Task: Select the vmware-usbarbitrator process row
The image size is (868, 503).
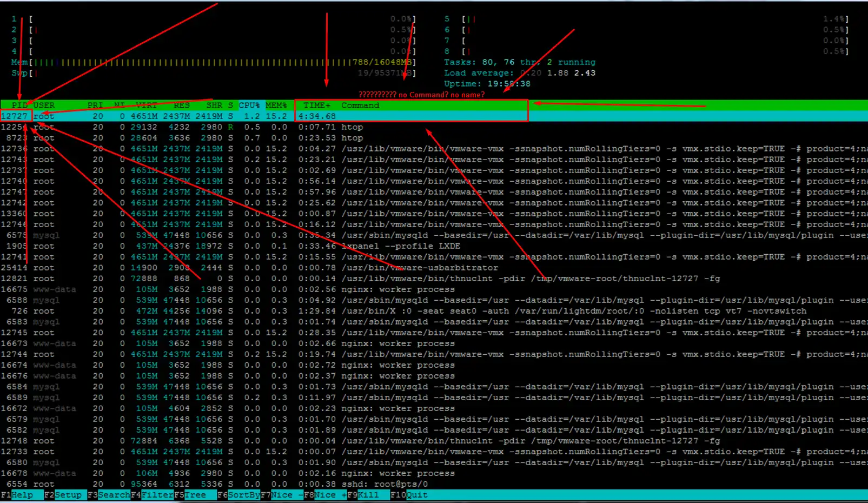Action: (434, 268)
